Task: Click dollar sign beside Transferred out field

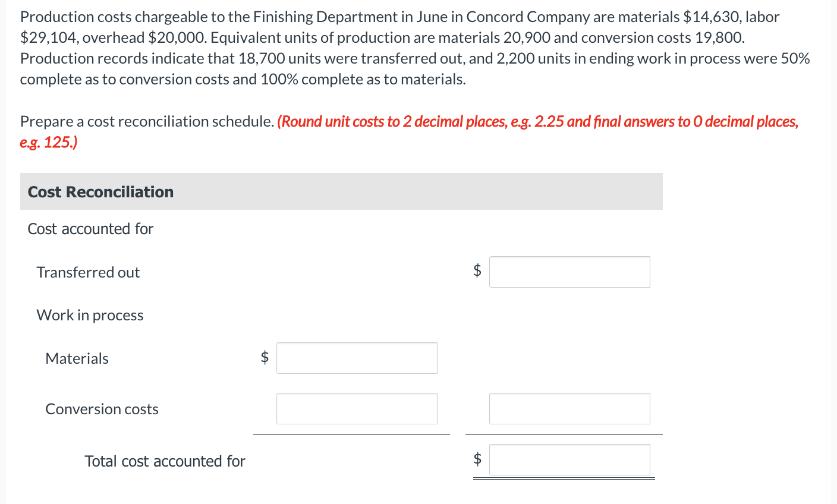Action: pyautogui.click(x=477, y=271)
